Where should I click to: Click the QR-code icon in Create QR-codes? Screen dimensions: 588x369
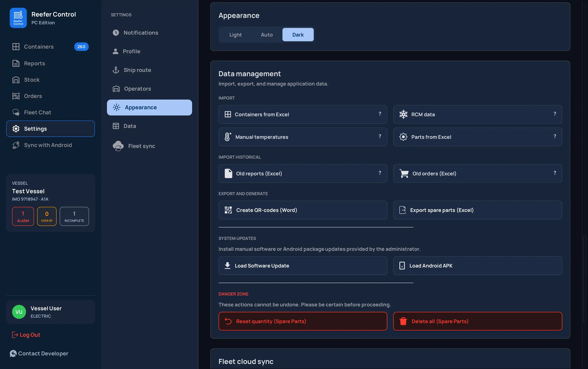(x=228, y=210)
